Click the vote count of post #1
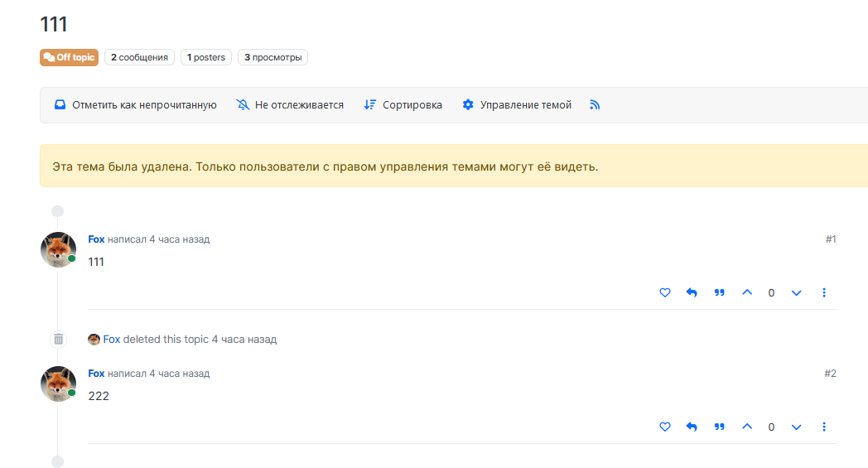Screen dimensions: 868x468 (771, 293)
